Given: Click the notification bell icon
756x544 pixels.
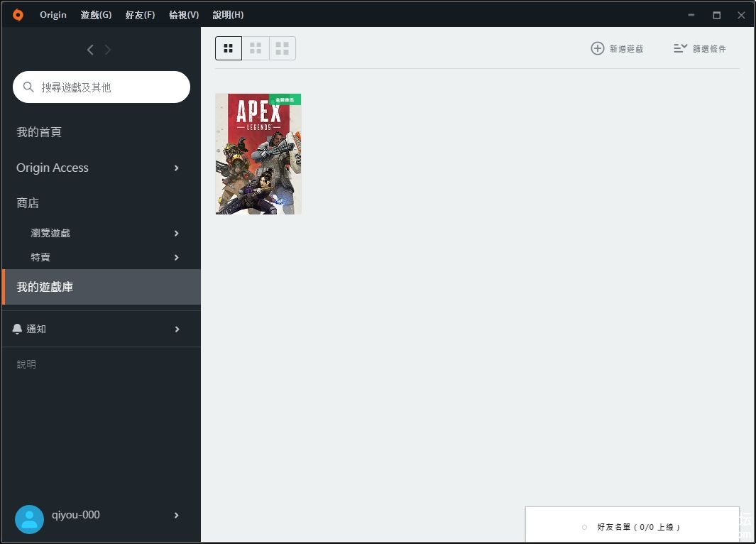Looking at the screenshot, I should (x=17, y=329).
